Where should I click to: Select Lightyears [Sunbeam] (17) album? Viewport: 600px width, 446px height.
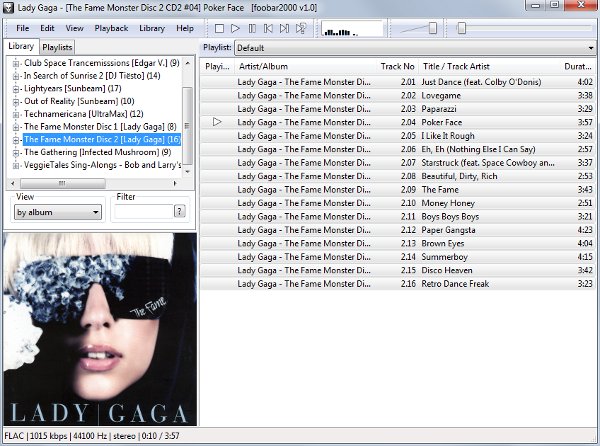[73, 88]
